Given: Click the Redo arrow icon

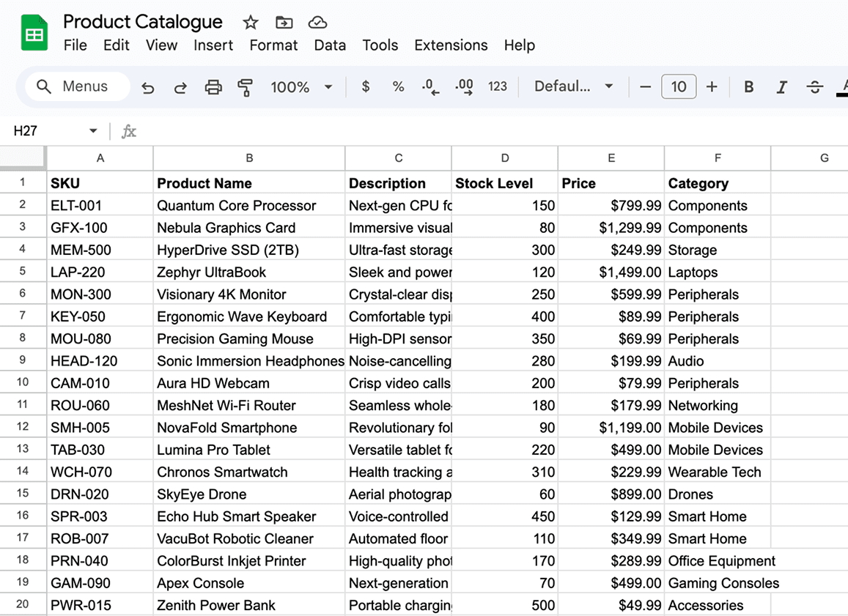Looking at the screenshot, I should (x=180, y=87).
